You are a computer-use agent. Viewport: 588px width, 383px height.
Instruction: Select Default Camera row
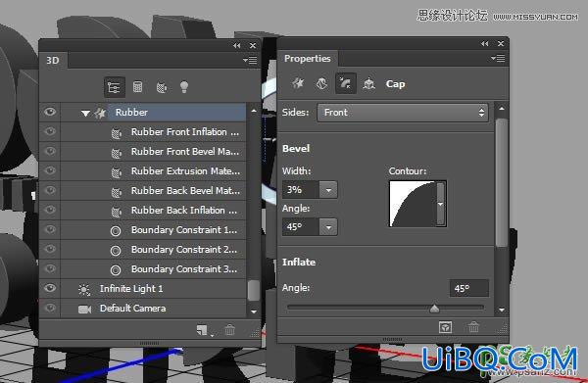(x=143, y=308)
